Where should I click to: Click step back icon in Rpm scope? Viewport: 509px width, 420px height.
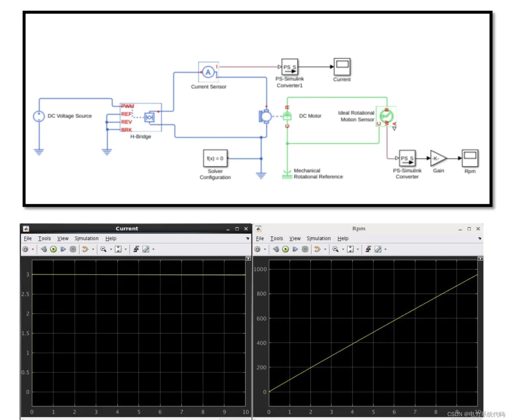pos(276,249)
